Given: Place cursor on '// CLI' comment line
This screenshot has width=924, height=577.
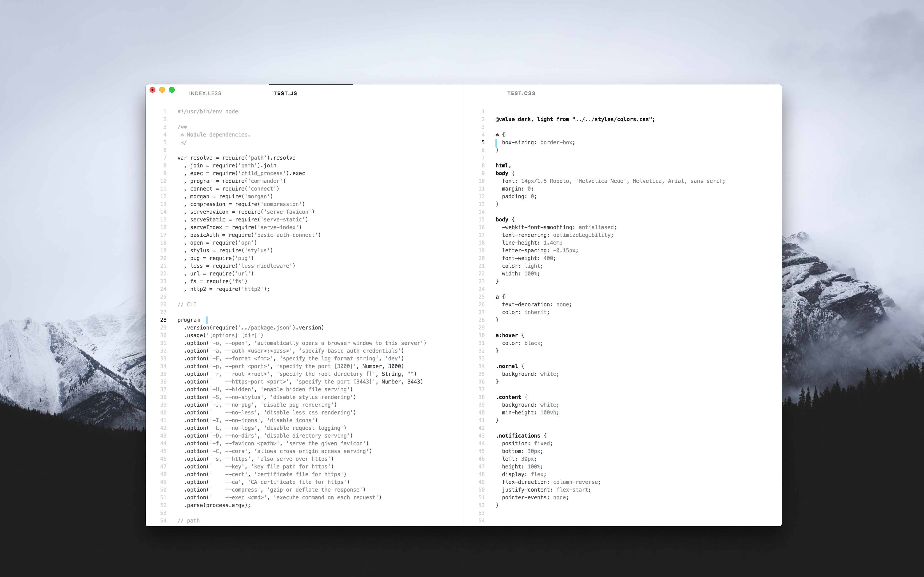Looking at the screenshot, I should click(187, 304).
